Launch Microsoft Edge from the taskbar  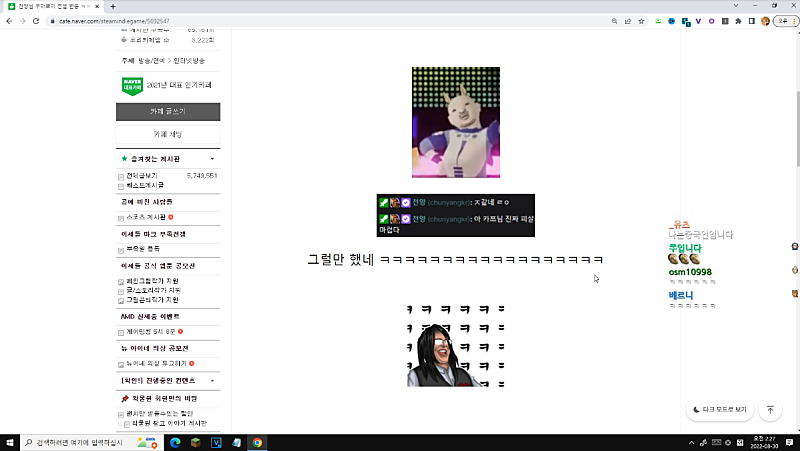pos(175,442)
